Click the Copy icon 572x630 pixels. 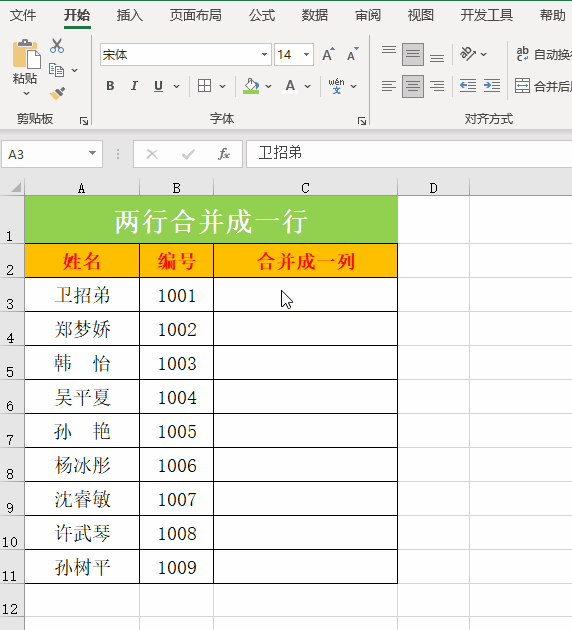tap(56, 70)
